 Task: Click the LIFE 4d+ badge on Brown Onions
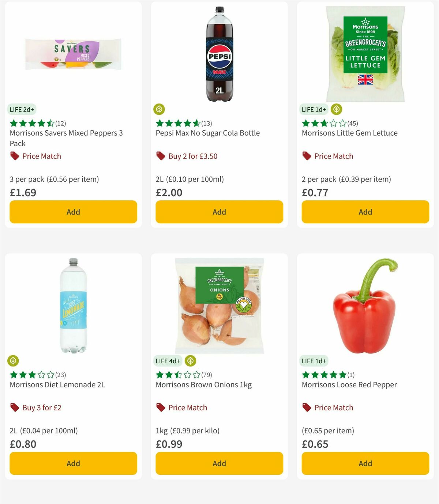point(168,360)
